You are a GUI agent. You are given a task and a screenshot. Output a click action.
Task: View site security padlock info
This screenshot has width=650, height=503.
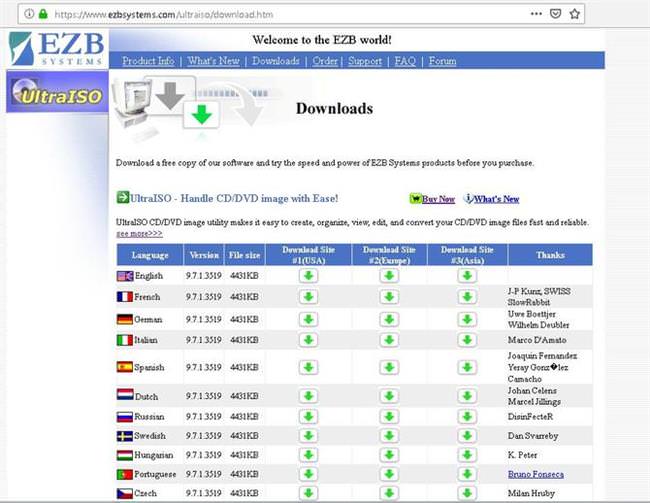click(x=43, y=14)
